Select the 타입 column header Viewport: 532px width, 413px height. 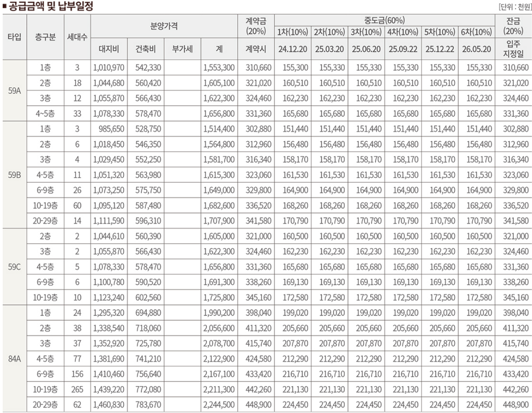point(15,36)
